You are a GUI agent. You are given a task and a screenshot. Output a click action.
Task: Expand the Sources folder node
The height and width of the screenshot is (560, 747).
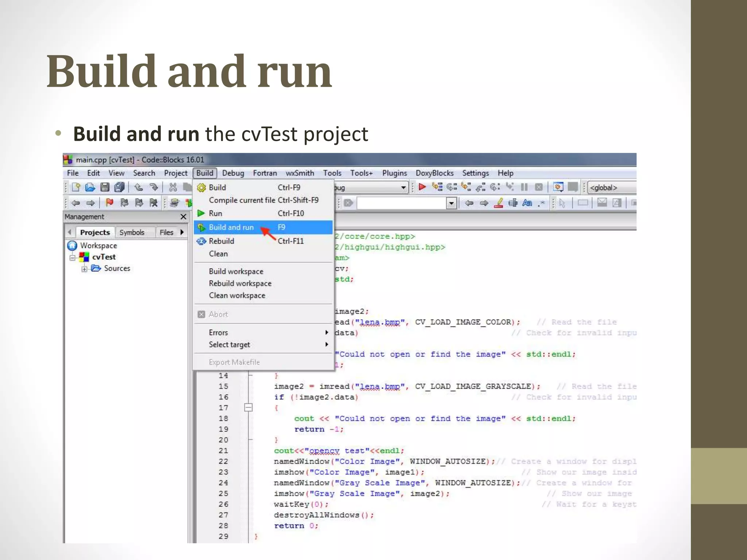point(84,269)
